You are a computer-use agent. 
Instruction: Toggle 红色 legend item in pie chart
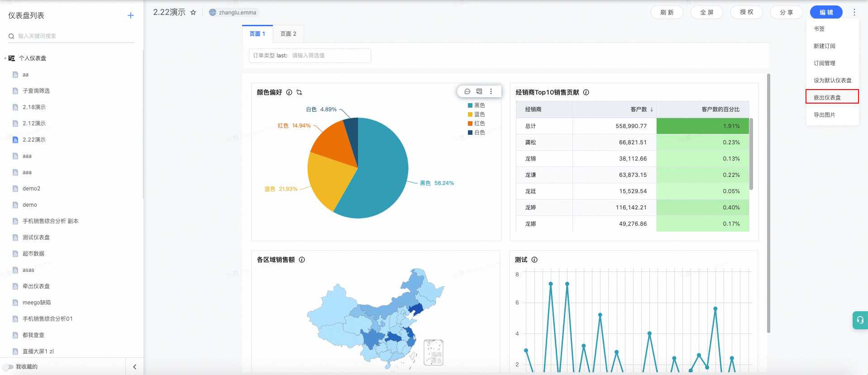coord(476,123)
